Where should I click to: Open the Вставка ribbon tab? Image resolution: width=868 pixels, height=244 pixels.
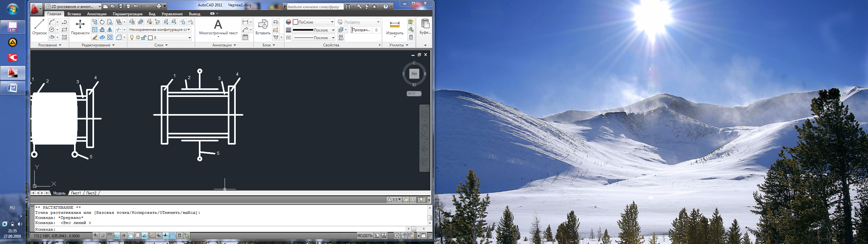[74, 14]
